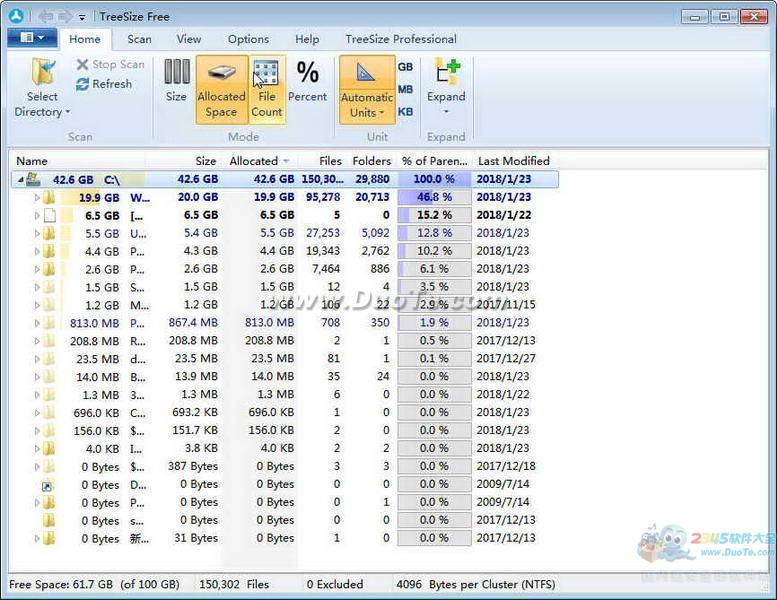The image size is (777, 600).
Task: Expand the 813.0 MB P... folder
Action: 37,323
